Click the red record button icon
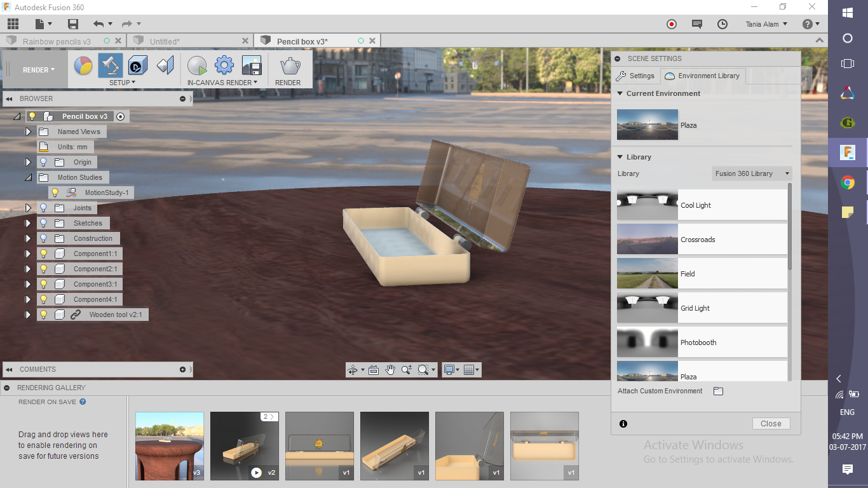The image size is (868, 488). point(672,24)
